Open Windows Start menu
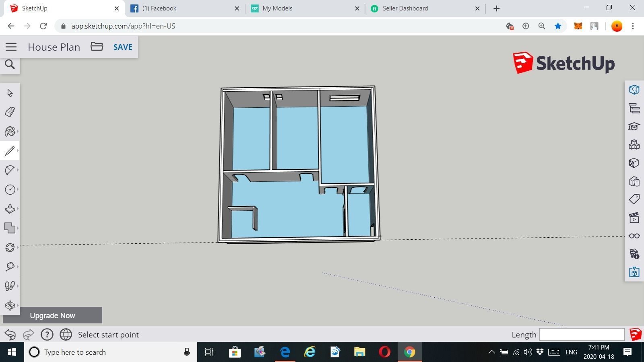The width and height of the screenshot is (644, 362). [12, 352]
